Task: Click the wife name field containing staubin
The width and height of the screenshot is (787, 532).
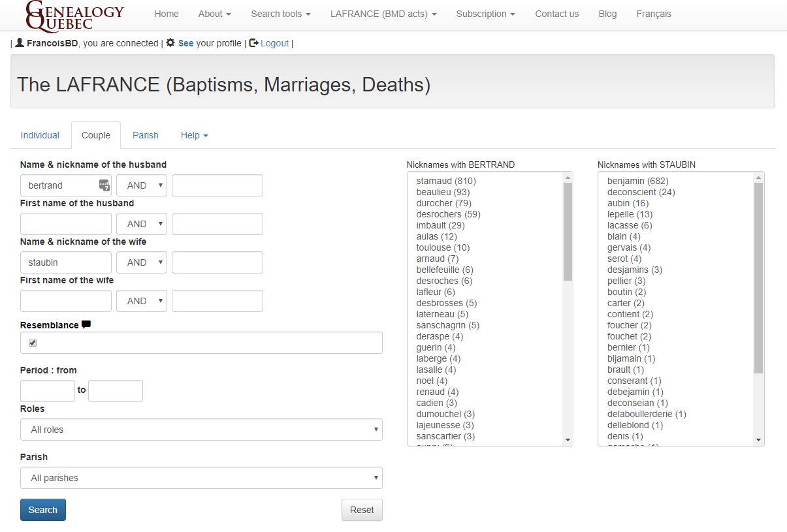Action: pos(66,262)
